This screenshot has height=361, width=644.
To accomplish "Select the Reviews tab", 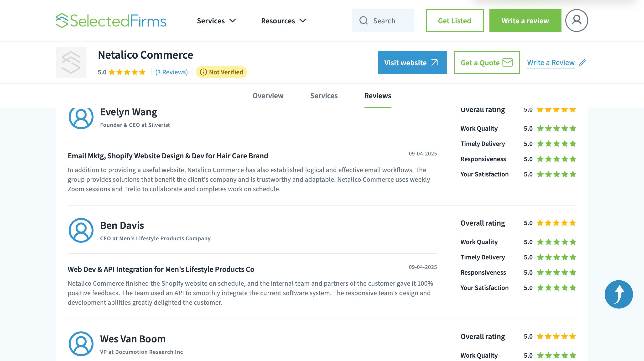I will tap(378, 96).
